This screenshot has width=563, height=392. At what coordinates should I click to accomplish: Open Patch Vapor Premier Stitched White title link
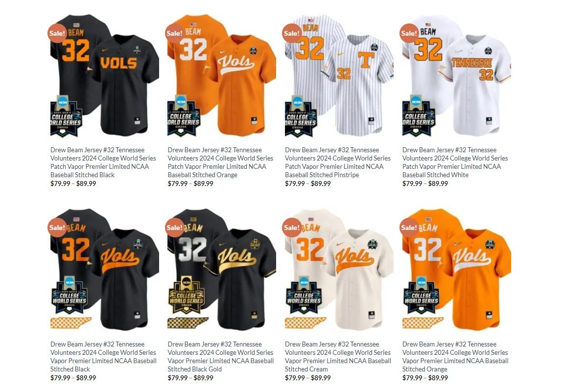click(x=455, y=162)
